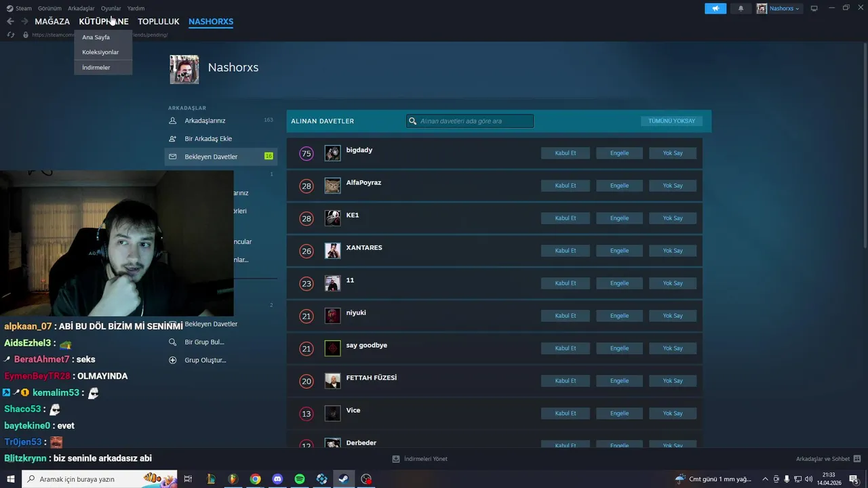Image resolution: width=868 pixels, height=488 pixels.
Task: Block user 11 with Engelle
Action: coord(619,283)
